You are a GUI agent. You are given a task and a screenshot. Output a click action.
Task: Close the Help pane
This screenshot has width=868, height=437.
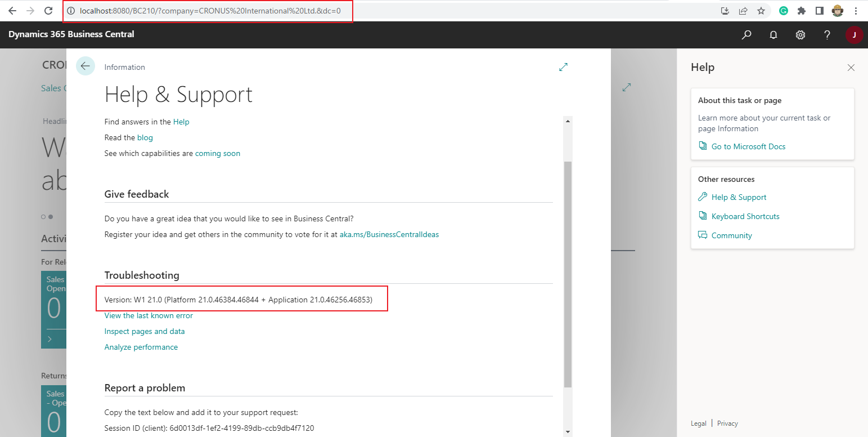[851, 67]
